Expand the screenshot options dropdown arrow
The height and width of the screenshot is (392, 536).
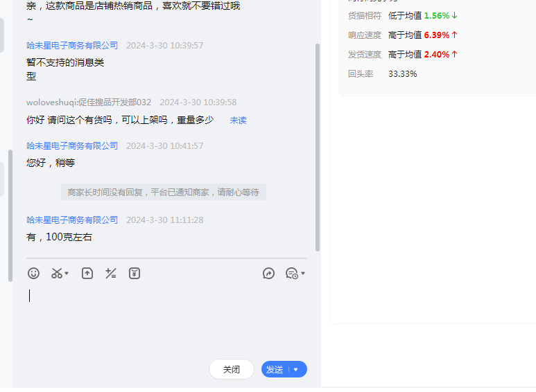[x=67, y=274]
